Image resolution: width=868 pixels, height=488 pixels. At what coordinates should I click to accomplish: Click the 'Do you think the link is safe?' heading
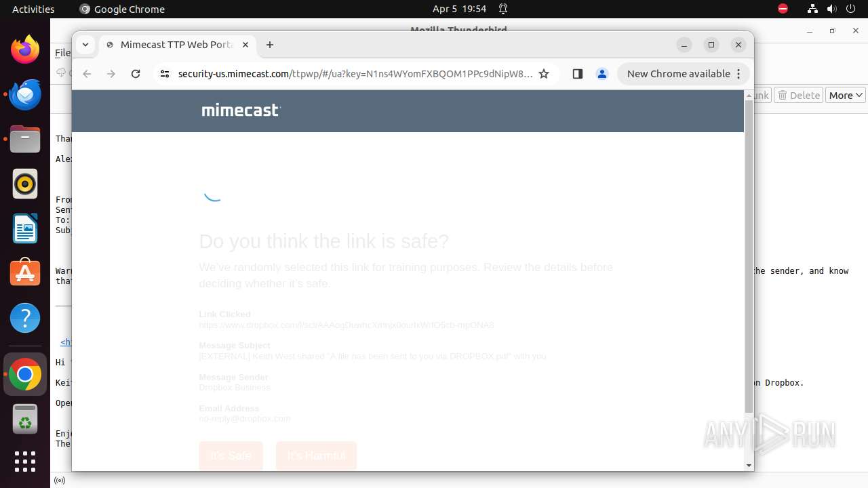pos(324,241)
